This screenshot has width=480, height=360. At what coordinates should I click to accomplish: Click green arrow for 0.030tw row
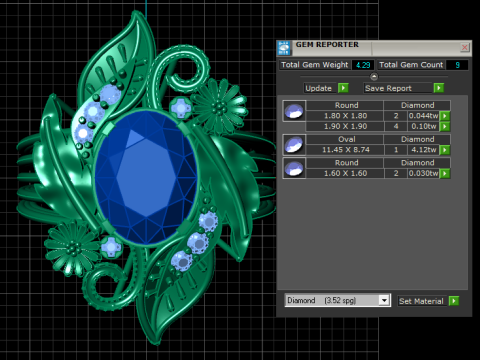445,173
